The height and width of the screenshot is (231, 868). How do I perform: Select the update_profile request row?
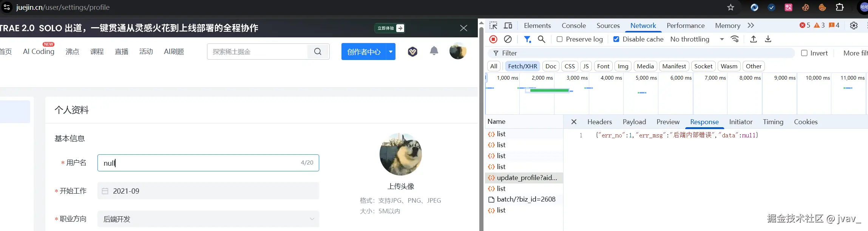(524, 178)
